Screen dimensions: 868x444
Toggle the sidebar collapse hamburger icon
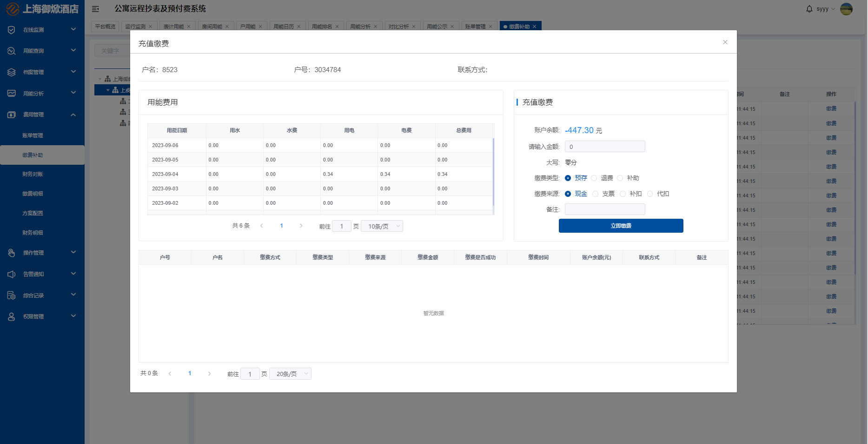click(95, 9)
